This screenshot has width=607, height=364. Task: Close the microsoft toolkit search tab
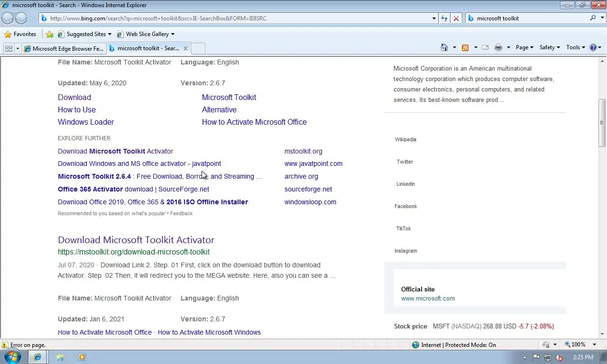[x=185, y=48]
